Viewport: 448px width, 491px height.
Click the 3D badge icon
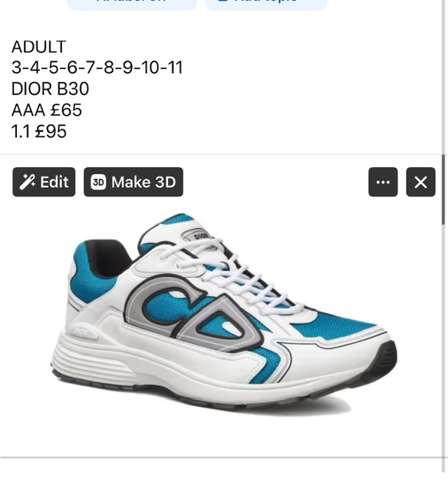click(98, 183)
